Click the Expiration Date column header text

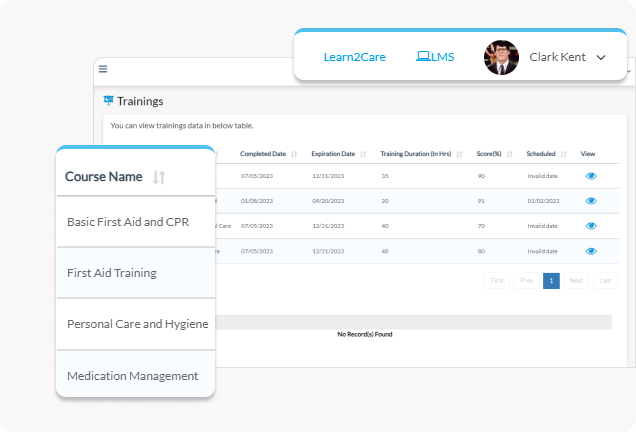point(333,154)
